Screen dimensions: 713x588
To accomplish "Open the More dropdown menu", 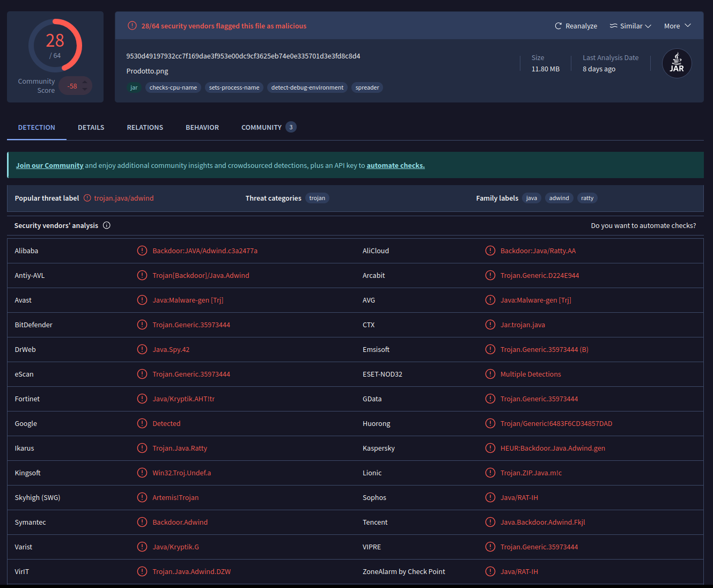I will pos(677,26).
